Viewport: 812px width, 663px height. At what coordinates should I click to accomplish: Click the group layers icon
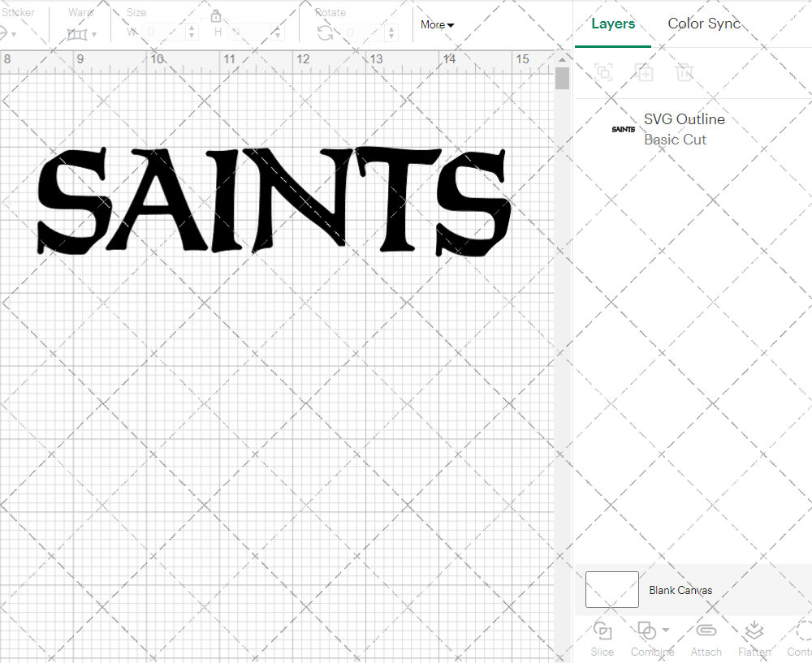603,73
